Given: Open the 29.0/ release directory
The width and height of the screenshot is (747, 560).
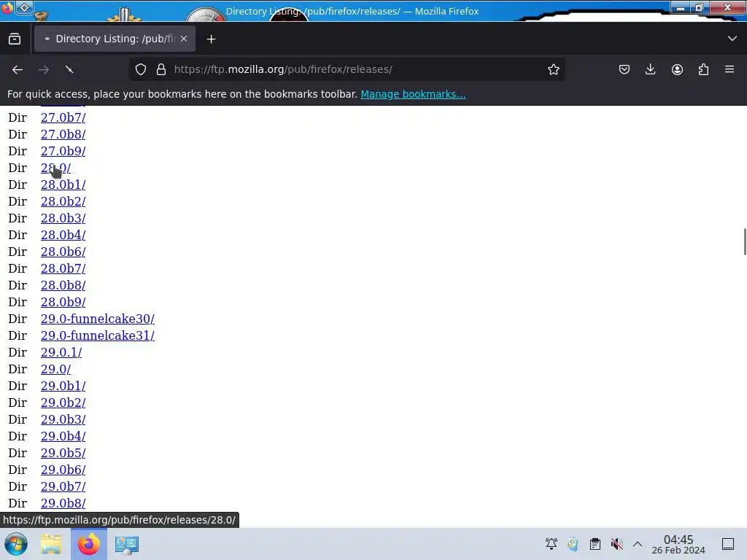Looking at the screenshot, I should [55, 369].
